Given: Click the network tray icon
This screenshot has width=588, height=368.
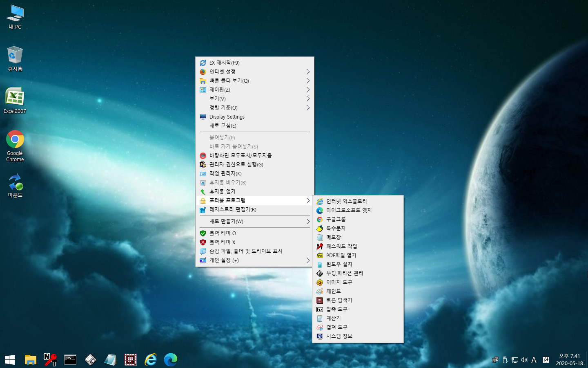Looking at the screenshot, I should 514,360.
